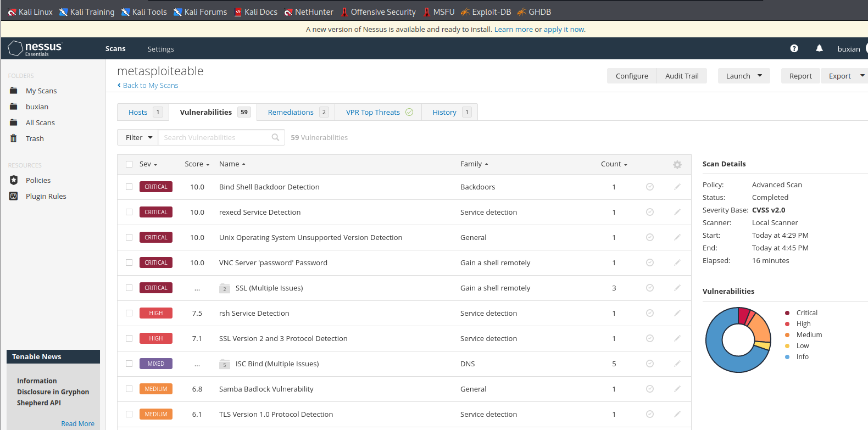Viewport: 868px width, 430px height.
Task: Select checkbox for Samba Badlock Vulnerability
Action: (129, 389)
